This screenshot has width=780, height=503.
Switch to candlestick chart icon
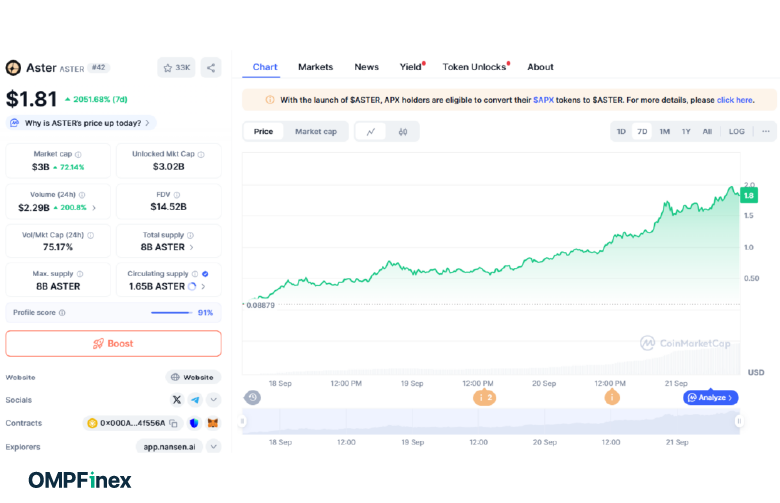coord(403,132)
